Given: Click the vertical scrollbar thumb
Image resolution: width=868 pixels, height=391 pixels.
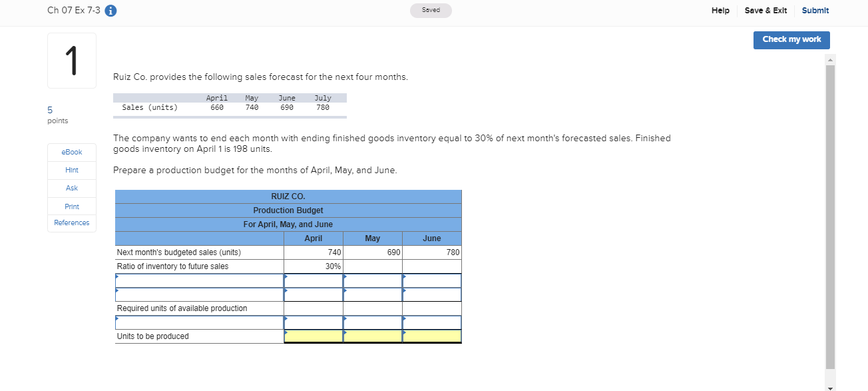Looking at the screenshot, I should pyautogui.click(x=829, y=216).
